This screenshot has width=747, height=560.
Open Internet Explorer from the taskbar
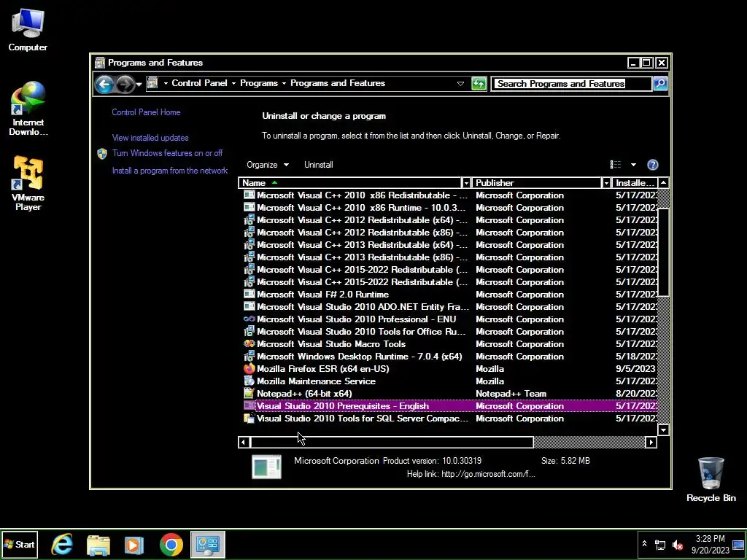point(63,544)
